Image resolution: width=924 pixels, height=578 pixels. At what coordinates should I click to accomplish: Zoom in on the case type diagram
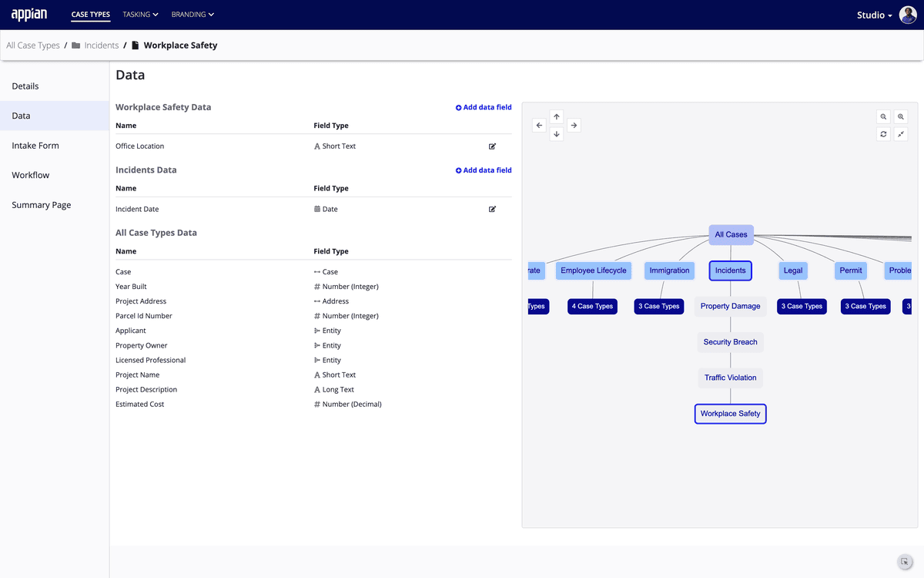[901, 117]
